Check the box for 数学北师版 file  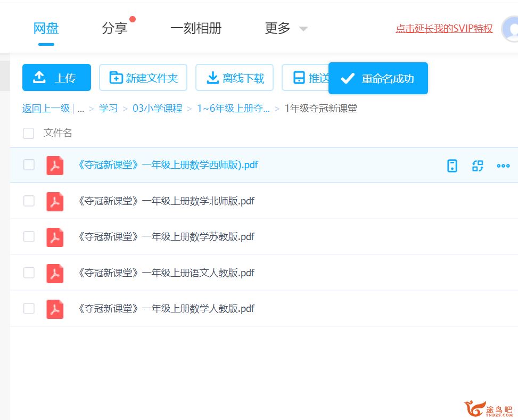29,201
